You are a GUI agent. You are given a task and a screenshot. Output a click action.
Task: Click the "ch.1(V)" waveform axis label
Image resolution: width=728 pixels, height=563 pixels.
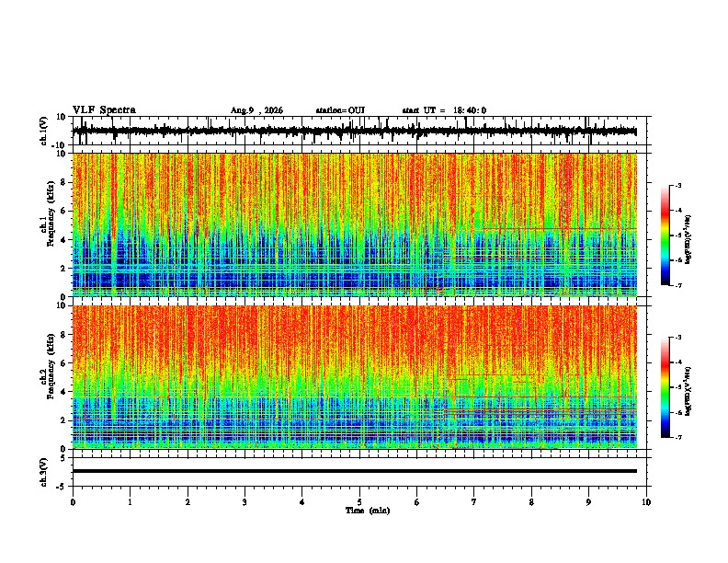click(x=44, y=131)
